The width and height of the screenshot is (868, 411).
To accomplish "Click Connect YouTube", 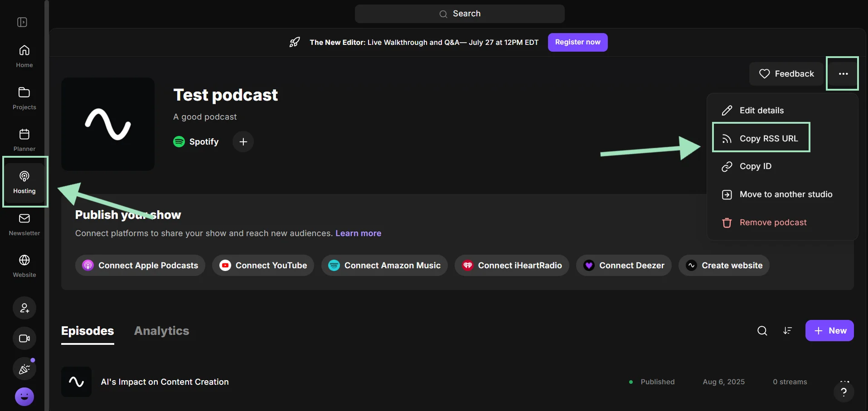I will pos(263,266).
